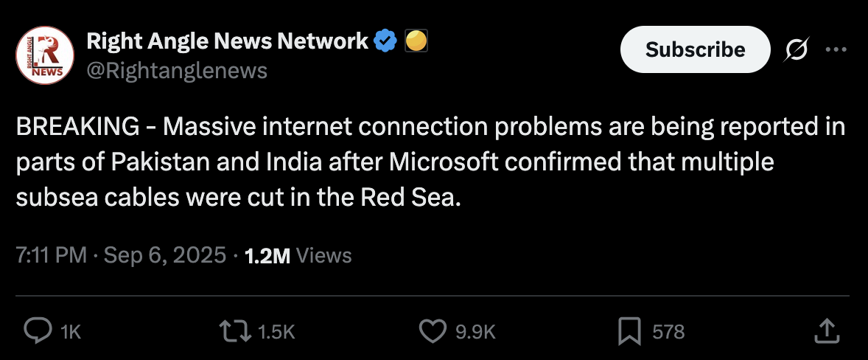Click the gold affiliate badge icon
The width and height of the screenshot is (868, 360).
[x=416, y=41]
